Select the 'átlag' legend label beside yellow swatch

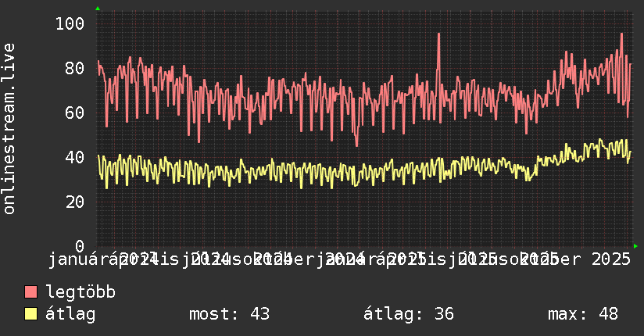[x=70, y=314]
